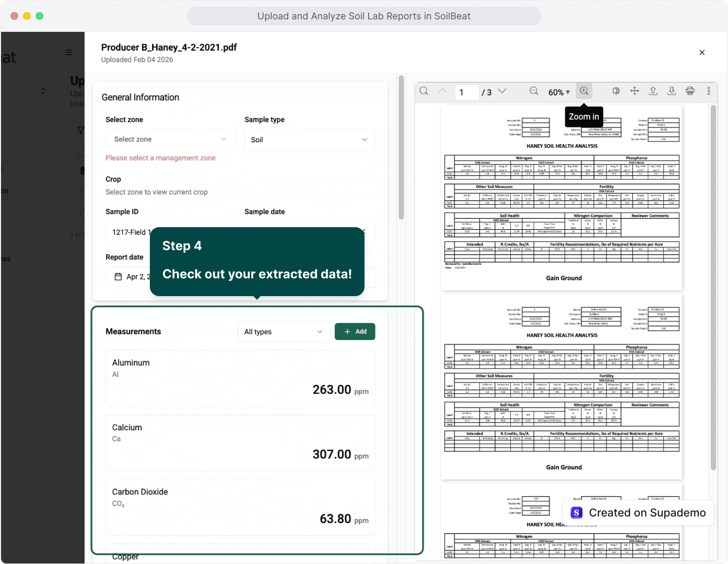Viewport: 728px width, 564px height.
Task: Switch the PDF viewer theme
Action: point(616,91)
